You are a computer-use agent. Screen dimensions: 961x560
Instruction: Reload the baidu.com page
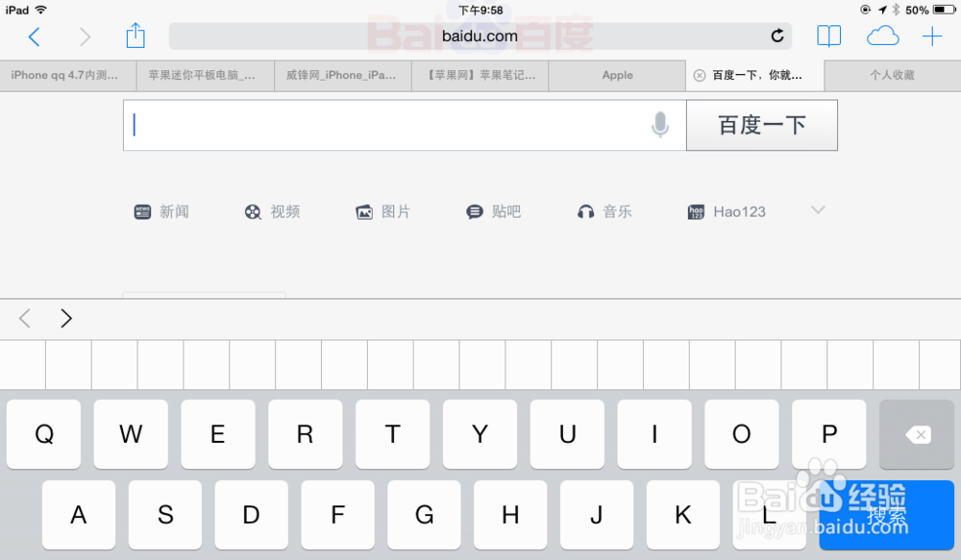pyautogui.click(x=777, y=37)
